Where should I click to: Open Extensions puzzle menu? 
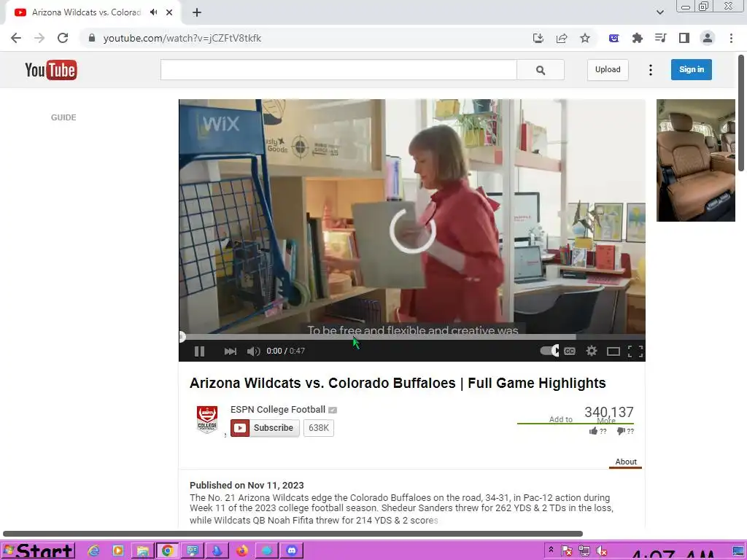637,38
